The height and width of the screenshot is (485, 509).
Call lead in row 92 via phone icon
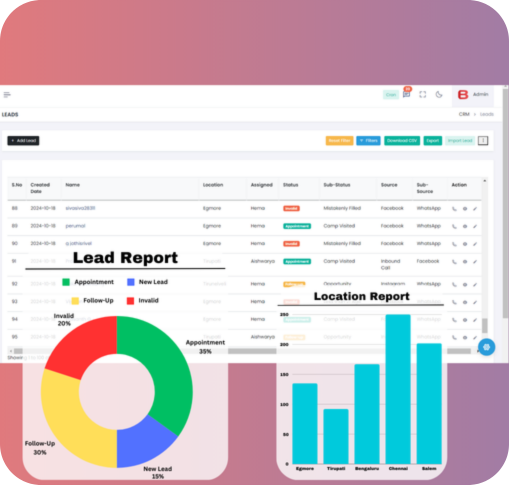(454, 285)
